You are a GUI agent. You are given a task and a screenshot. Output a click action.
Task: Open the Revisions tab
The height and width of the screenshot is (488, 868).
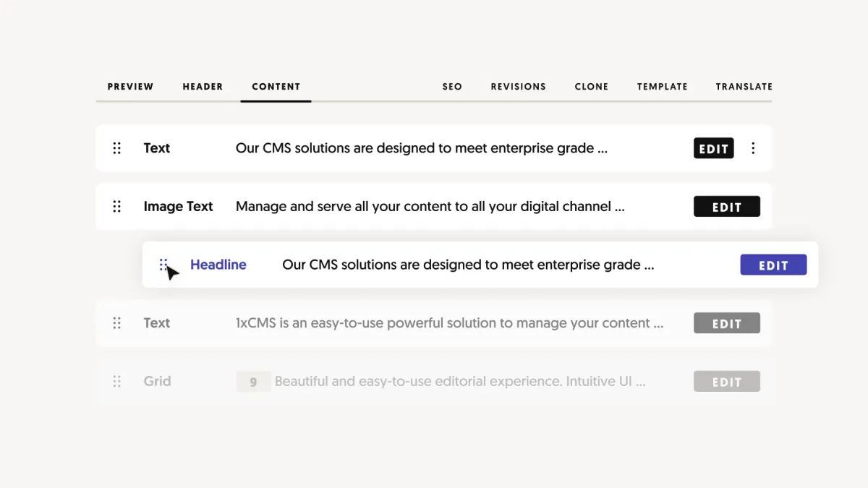(519, 87)
